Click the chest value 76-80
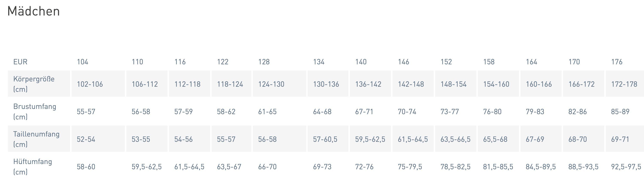Image resolution: width=644 pixels, height=182 pixels. coord(492,111)
